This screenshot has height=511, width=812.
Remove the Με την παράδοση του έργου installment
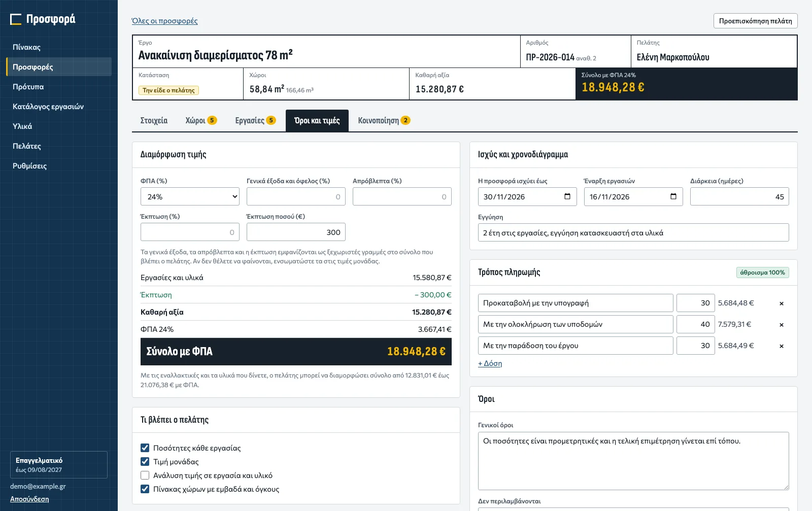[x=782, y=346]
